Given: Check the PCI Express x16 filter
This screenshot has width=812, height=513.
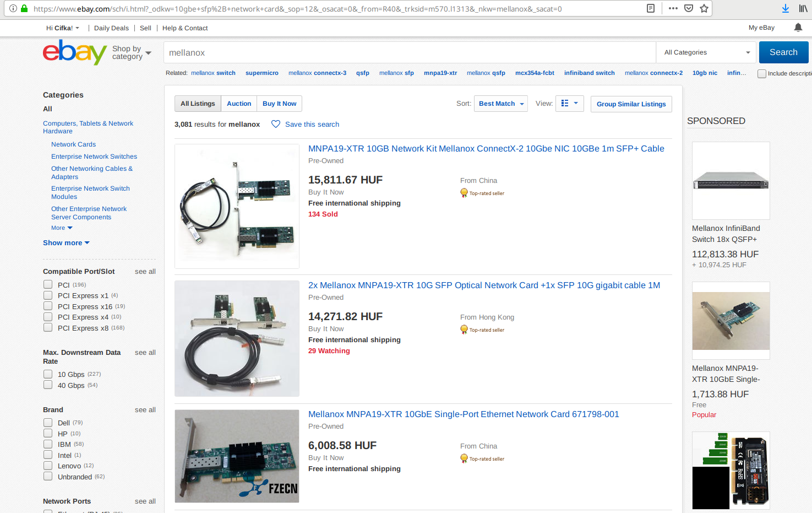Looking at the screenshot, I should click(48, 306).
